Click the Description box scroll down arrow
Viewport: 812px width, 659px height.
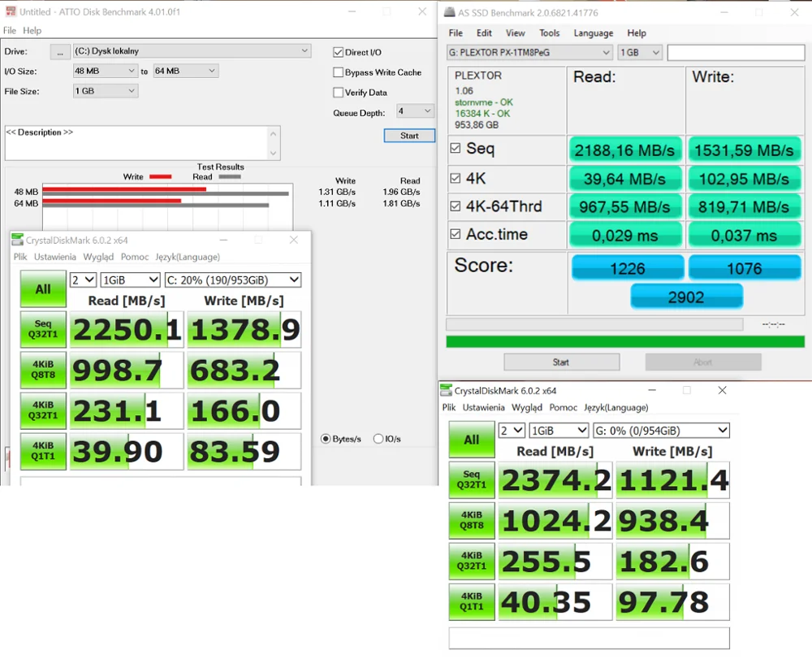pyautogui.click(x=274, y=154)
